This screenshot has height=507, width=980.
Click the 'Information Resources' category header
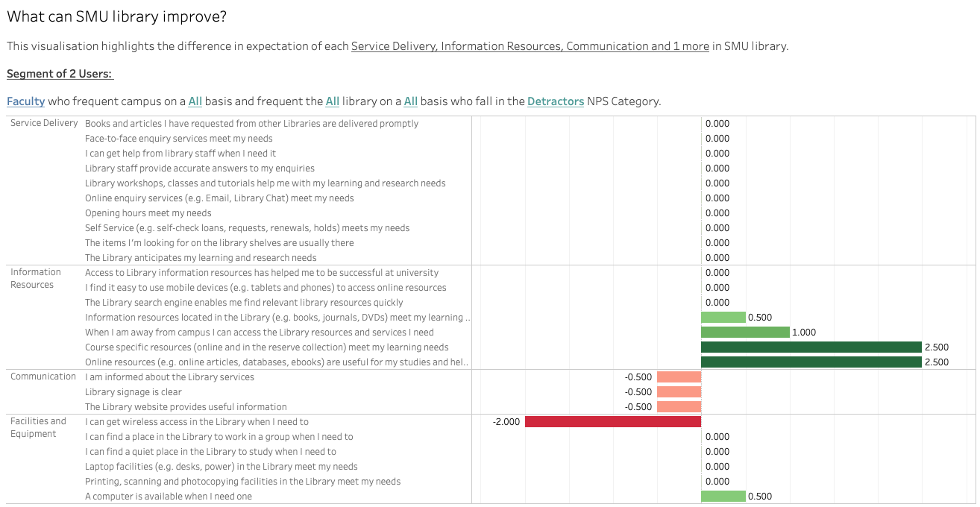(x=36, y=279)
